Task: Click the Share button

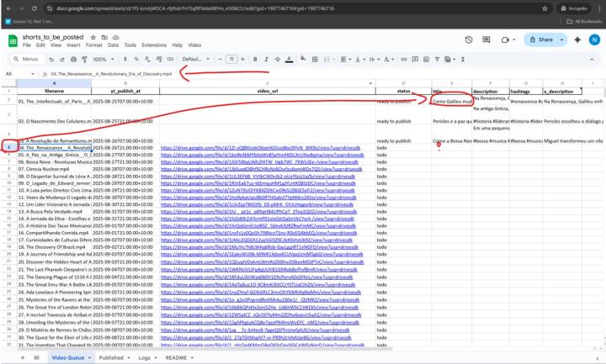Action: (x=541, y=40)
